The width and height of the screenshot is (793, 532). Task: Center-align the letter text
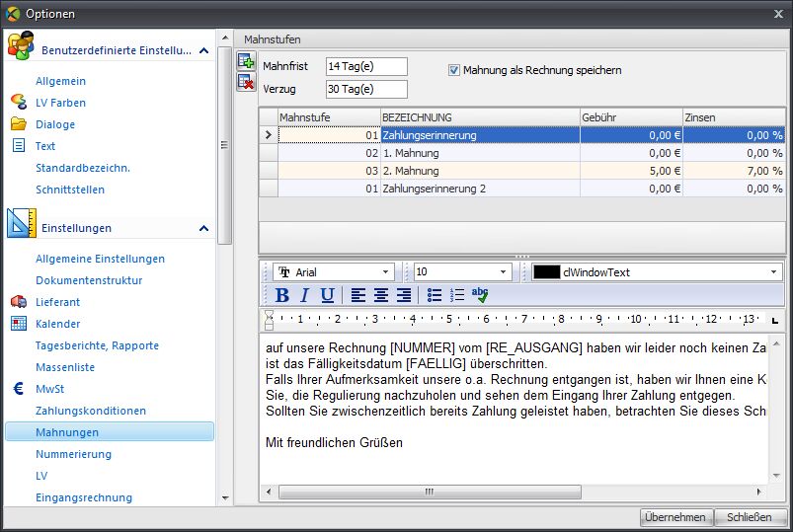click(x=380, y=295)
